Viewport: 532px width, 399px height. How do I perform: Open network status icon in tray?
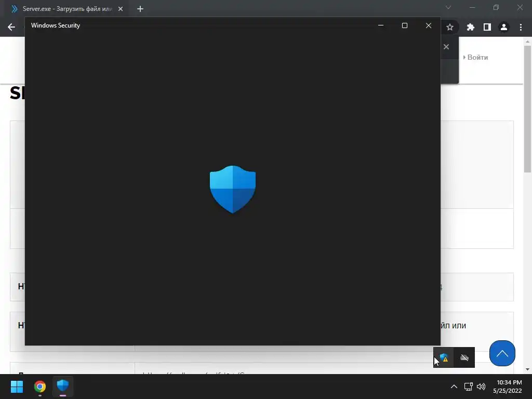click(x=468, y=387)
